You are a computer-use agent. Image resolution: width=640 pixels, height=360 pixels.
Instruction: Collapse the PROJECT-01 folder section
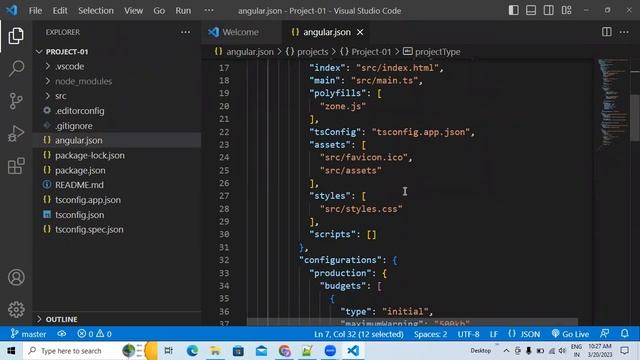tap(117, 52)
